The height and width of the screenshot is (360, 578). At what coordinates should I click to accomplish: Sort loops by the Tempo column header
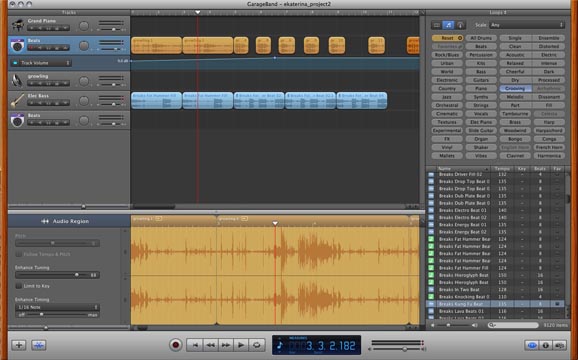tap(502, 169)
